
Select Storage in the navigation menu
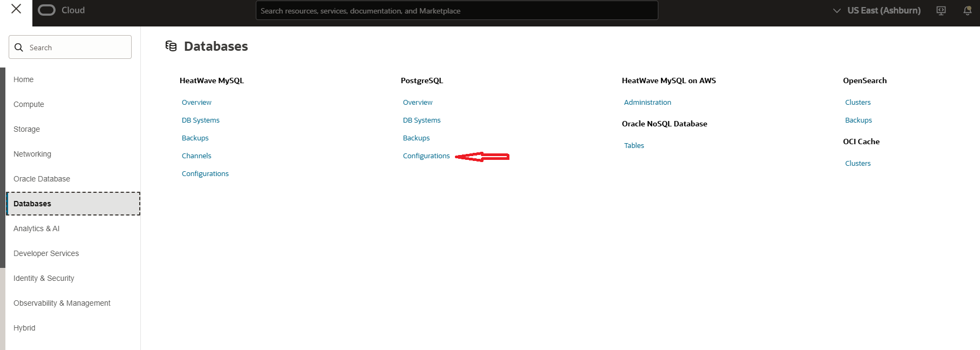pyautogui.click(x=26, y=129)
